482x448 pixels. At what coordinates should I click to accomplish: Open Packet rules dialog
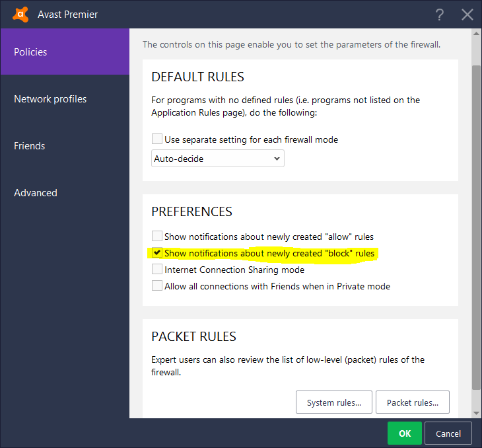[412, 402]
